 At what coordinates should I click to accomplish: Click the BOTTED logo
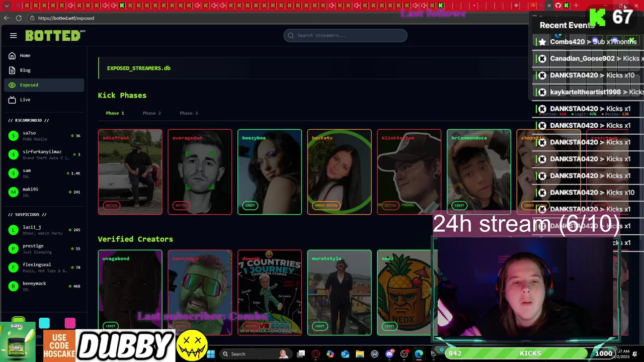(x=55, y=36)
